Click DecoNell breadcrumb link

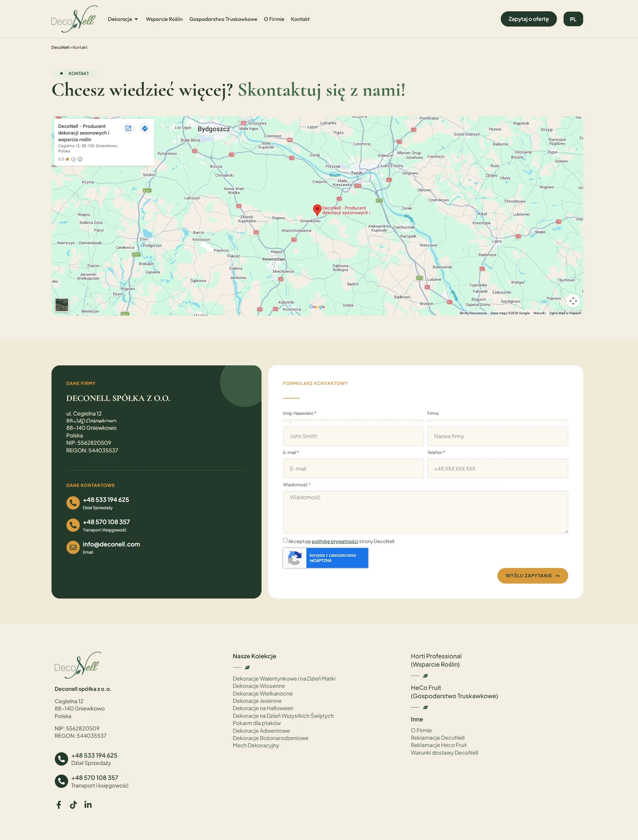click(x=60, y=47)
